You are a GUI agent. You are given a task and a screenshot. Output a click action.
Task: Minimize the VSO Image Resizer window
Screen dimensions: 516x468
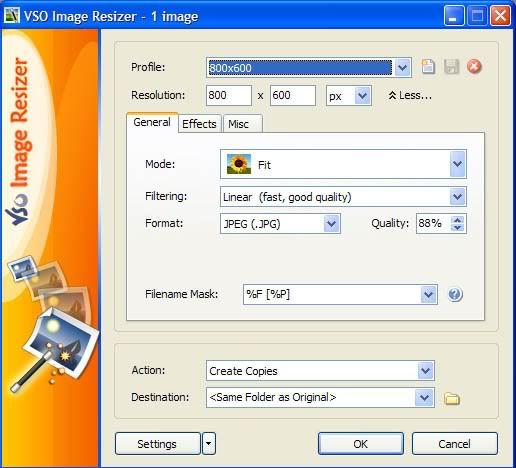(x=454, y=16)
